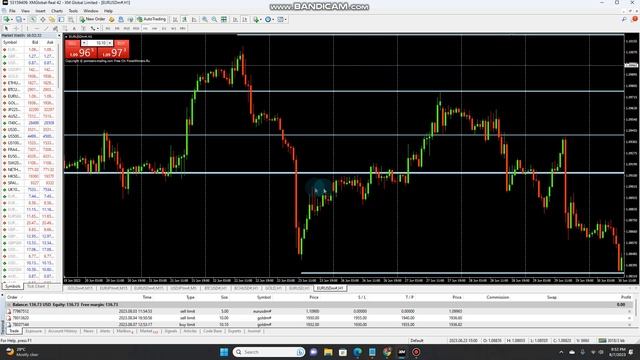The height and width of the screenshot is (360, 640).
Task: Switch chart to bar chart style
Action: pyautogui.click(x=175, y=19)
